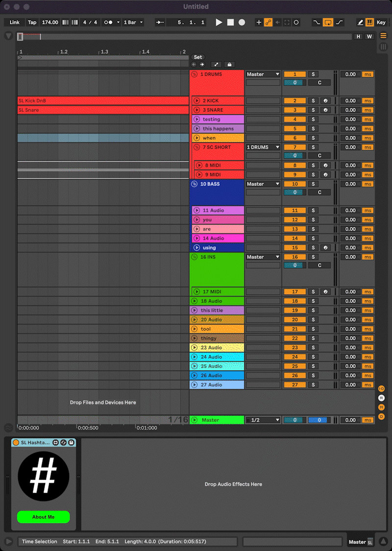
Task: Deactivate track 5 with its orange activator
Action: [295, 129]
